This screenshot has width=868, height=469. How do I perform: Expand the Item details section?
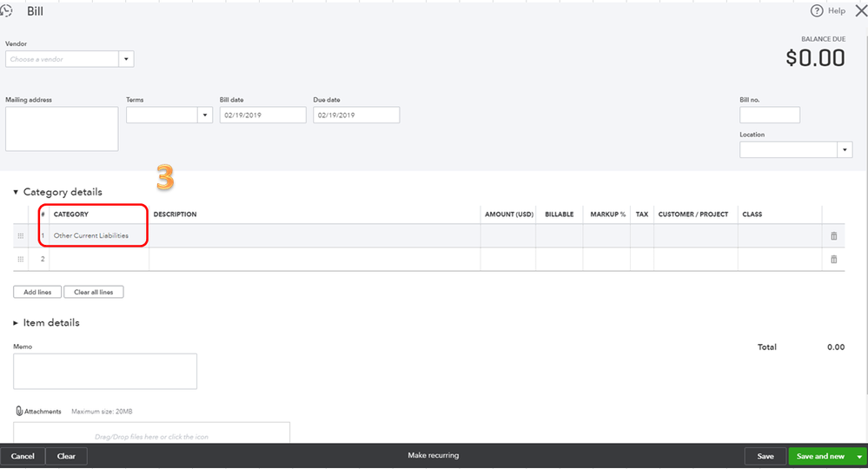point(16,323)
